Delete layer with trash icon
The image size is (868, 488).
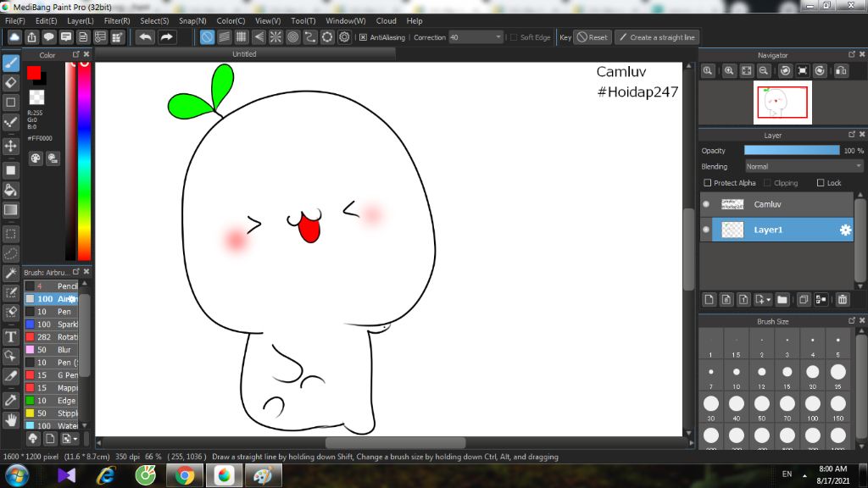tap(843, 299)
